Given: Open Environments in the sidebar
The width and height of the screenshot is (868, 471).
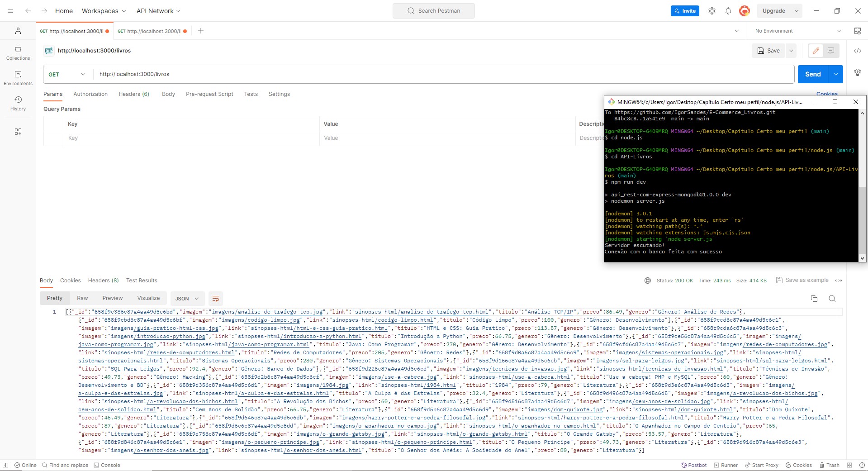Looking at the screenshot, I should tap(18, 78).
